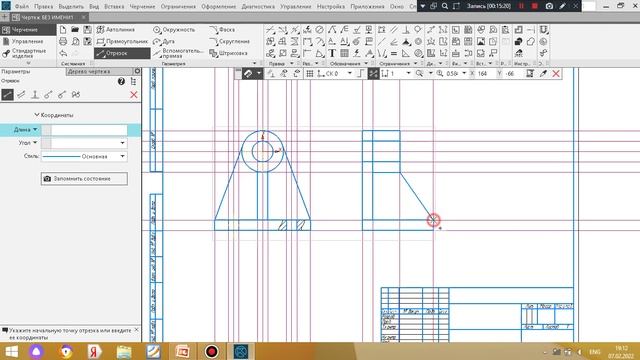Open File Explorer from taskbar
The height and width of the screenshot is (360, 640).
pos(124,351)
